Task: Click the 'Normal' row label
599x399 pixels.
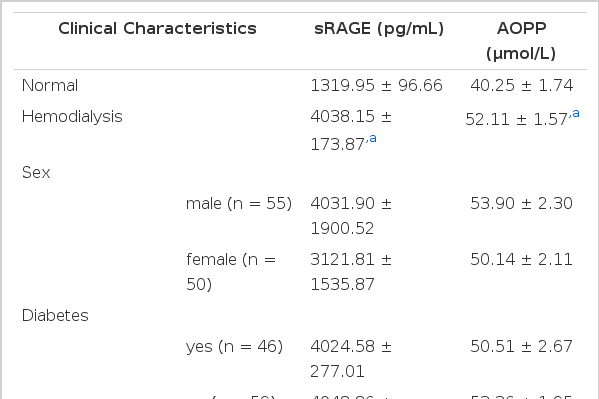Action: click(50, 86)
